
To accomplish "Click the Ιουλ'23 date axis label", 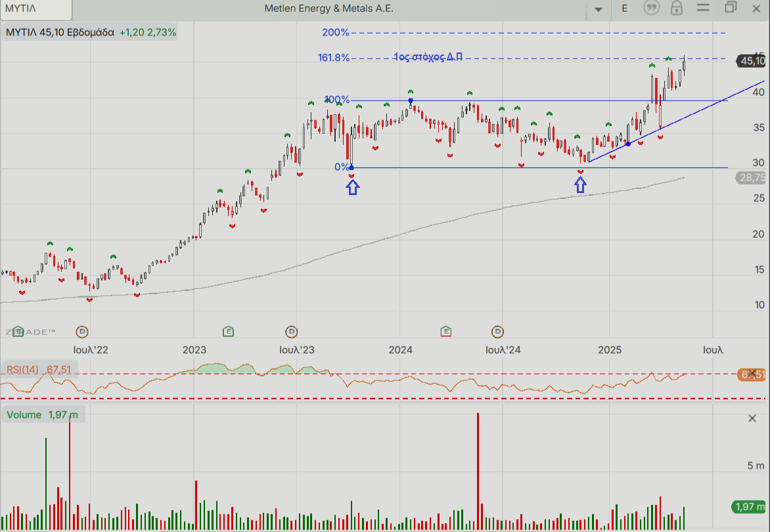I will [x=296, y=350].
